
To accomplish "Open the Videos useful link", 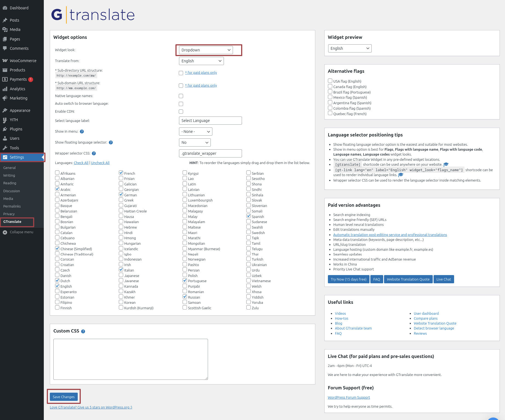I will [340, 314].
